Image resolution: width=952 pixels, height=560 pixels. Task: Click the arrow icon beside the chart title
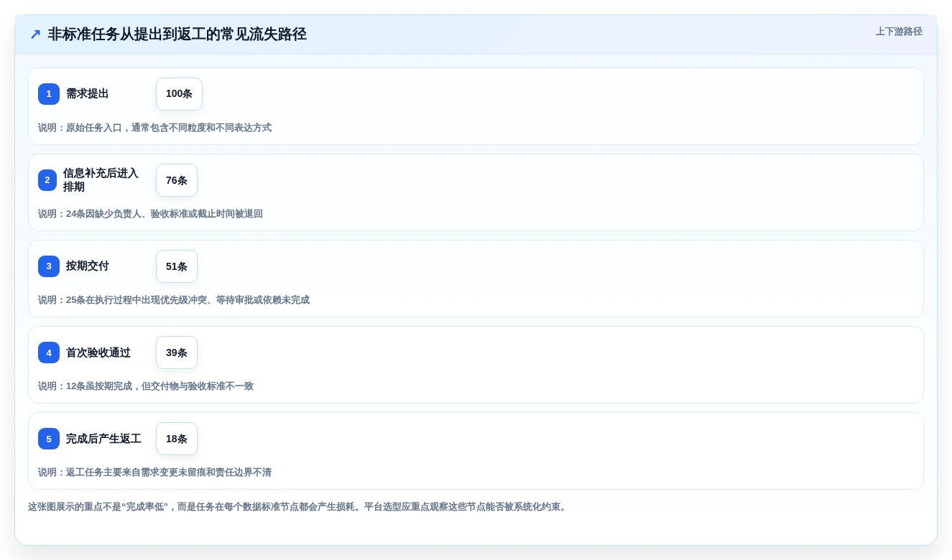pyautogui.click(x=35, y=34)
